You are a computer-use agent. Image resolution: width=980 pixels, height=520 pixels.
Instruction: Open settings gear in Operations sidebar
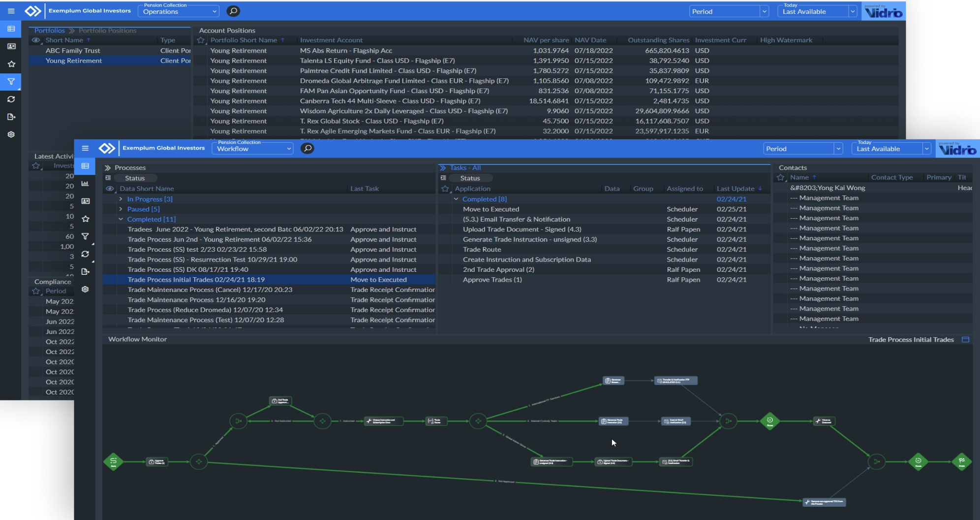(11, 134)
